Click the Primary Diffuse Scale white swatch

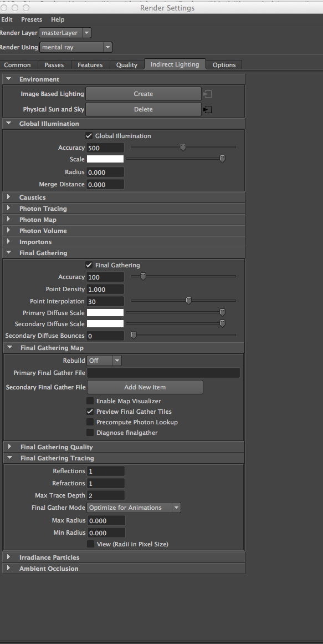(105, 313)
